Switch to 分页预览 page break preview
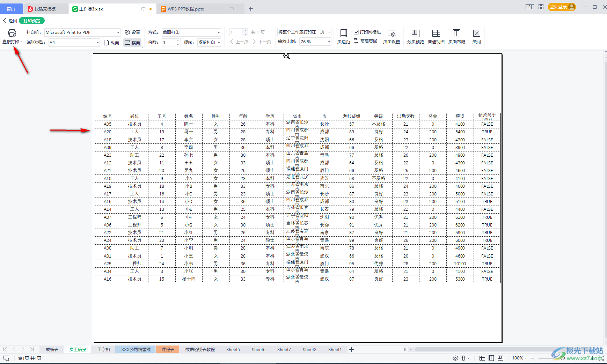 tap(416, 37)
